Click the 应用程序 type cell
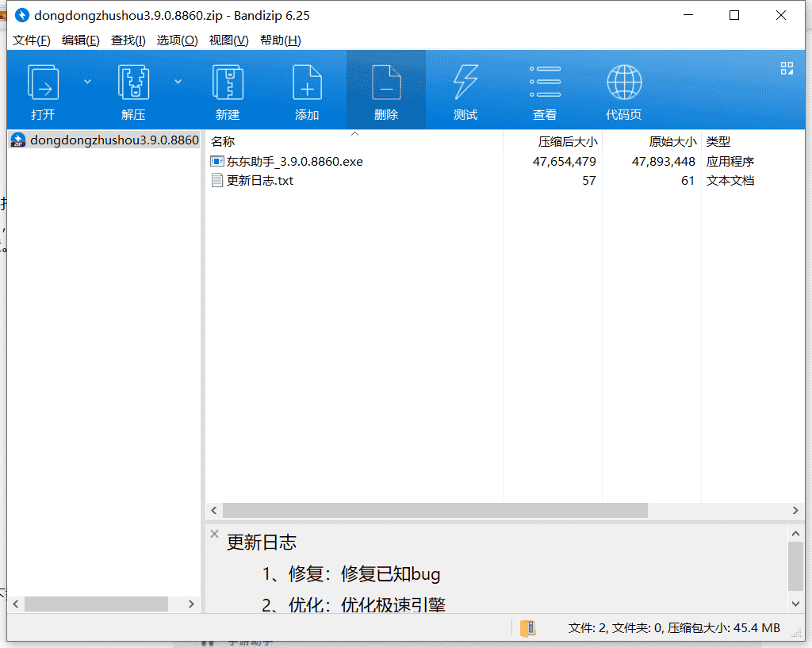This screenshot has height=648, width=812. coord(730,162)
